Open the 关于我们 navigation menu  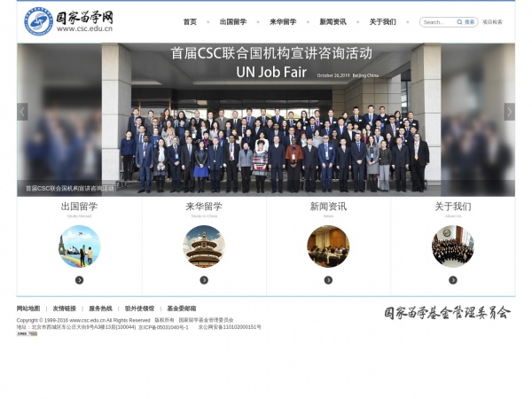pyautogui.click(x=383, y=21)
